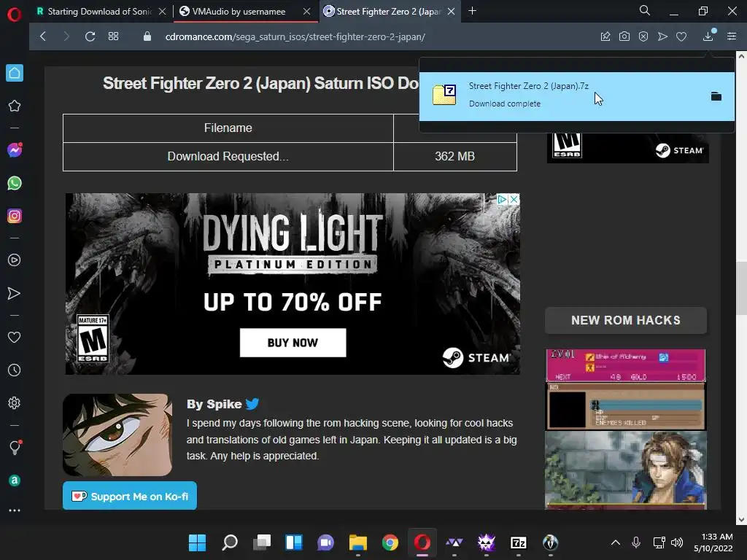Open the Windows Start menu
747x560 pixels.
tap(197, 542)
